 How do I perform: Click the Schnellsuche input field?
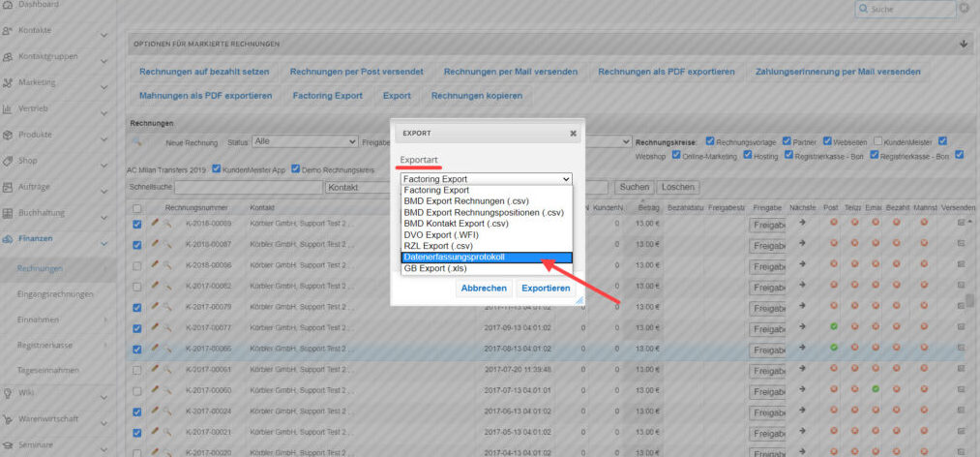point(248,188)
